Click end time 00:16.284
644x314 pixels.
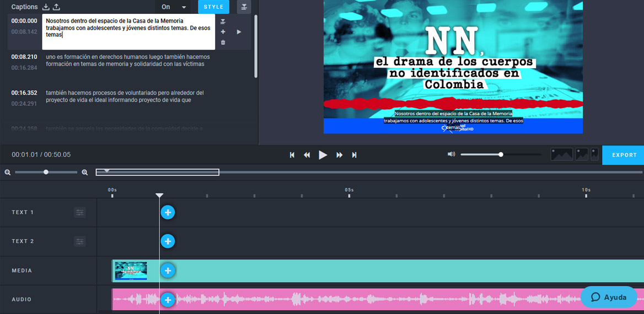click(24, 67)
